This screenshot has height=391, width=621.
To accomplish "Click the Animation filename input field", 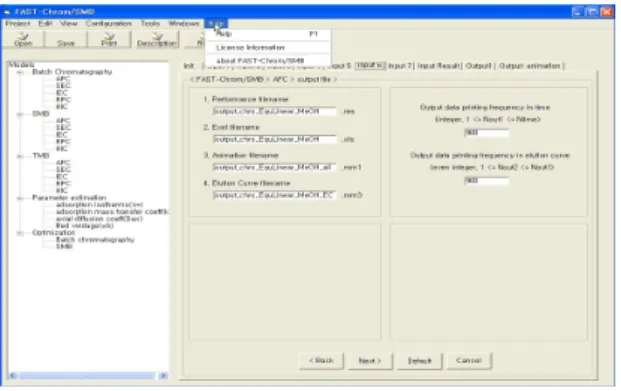I will click(274, 167).
